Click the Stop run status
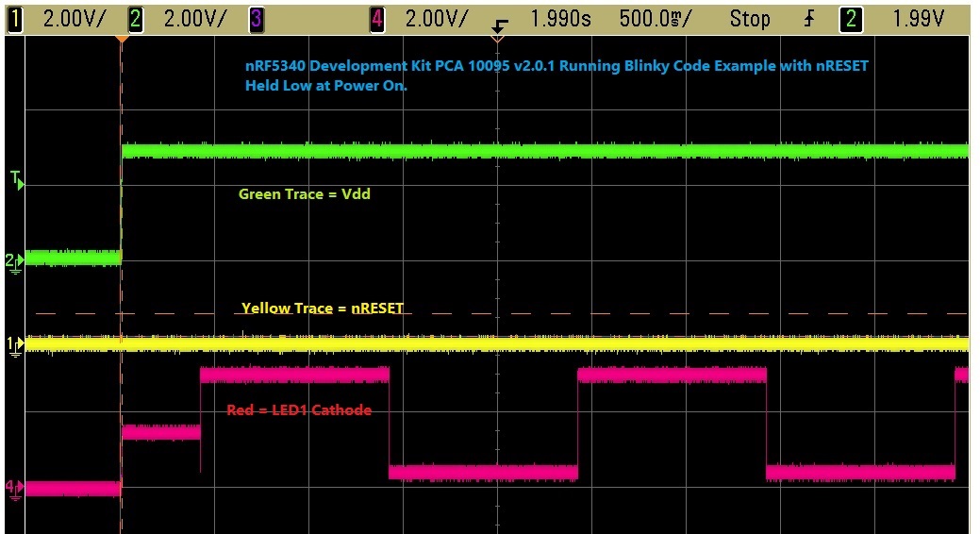Image resolution: width=980 pixels, height=534 pixels. pyautogui.click(x=749, y=20)
